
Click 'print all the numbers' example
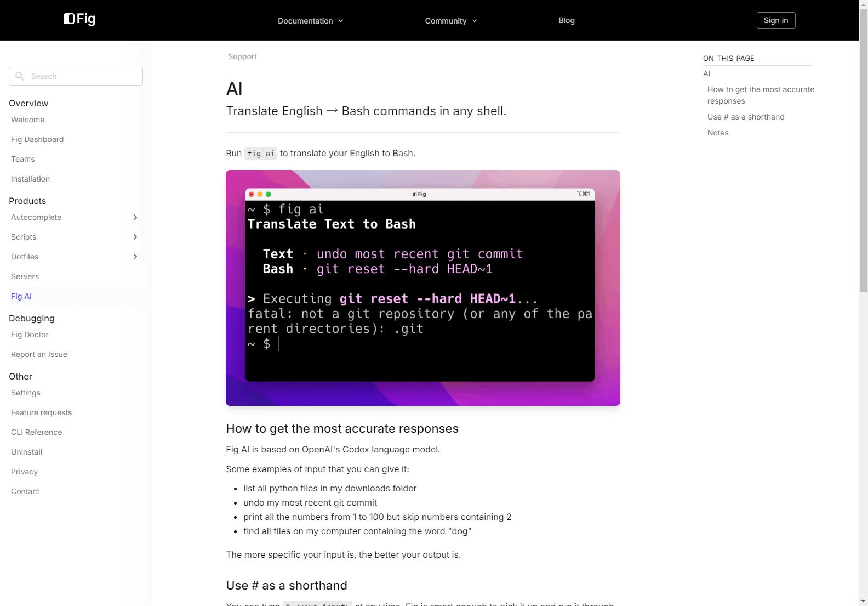pyautogui.click(x=377, y=517)
